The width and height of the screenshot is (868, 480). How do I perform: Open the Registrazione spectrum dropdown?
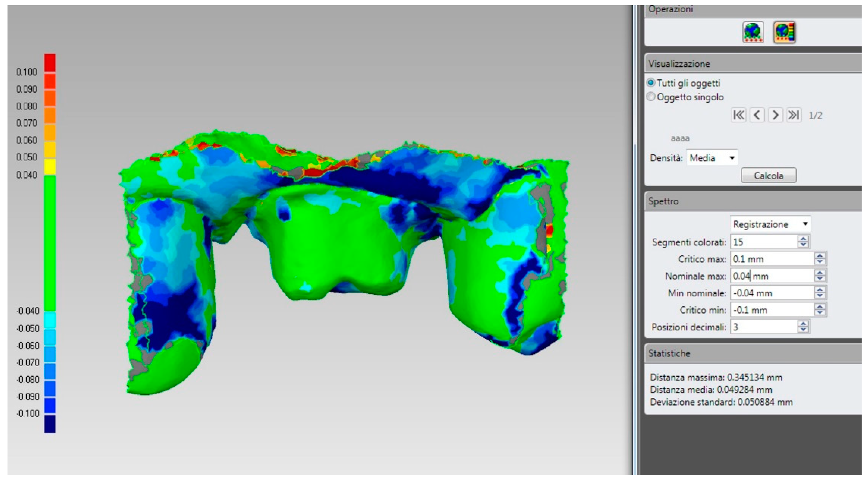770,224
